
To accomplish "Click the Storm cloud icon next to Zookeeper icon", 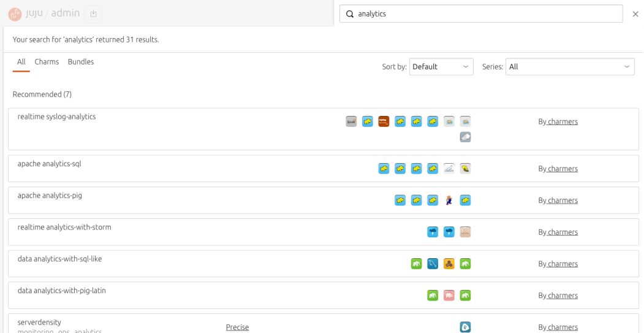I will pos(449,232).
